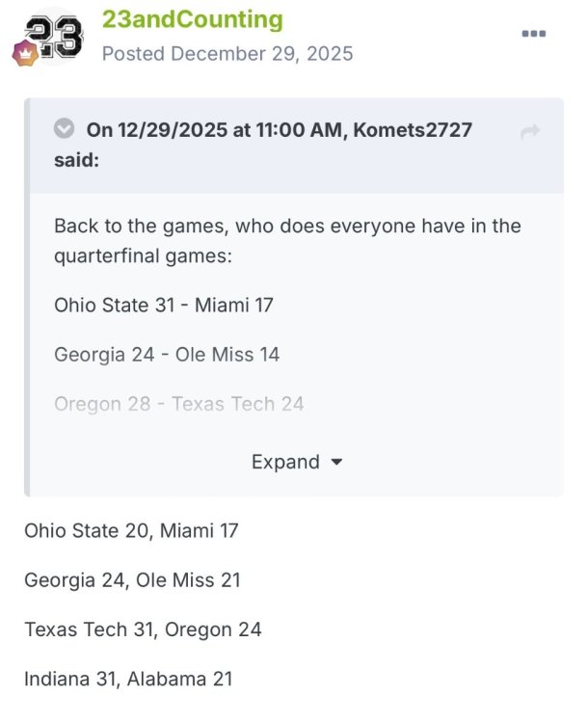Click the Komets2727 quote header
This screenshot has width=588, height=723.
pyautogui.click(x=263, y=145)
